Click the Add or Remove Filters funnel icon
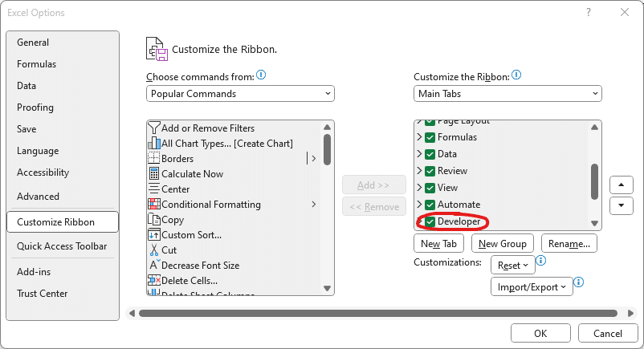644x349 pixels. [x=155, y=128]
